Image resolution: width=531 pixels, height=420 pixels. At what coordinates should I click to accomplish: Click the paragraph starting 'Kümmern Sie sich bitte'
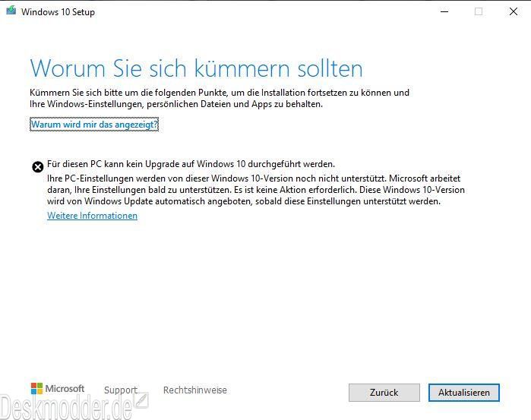click(220, 98)
